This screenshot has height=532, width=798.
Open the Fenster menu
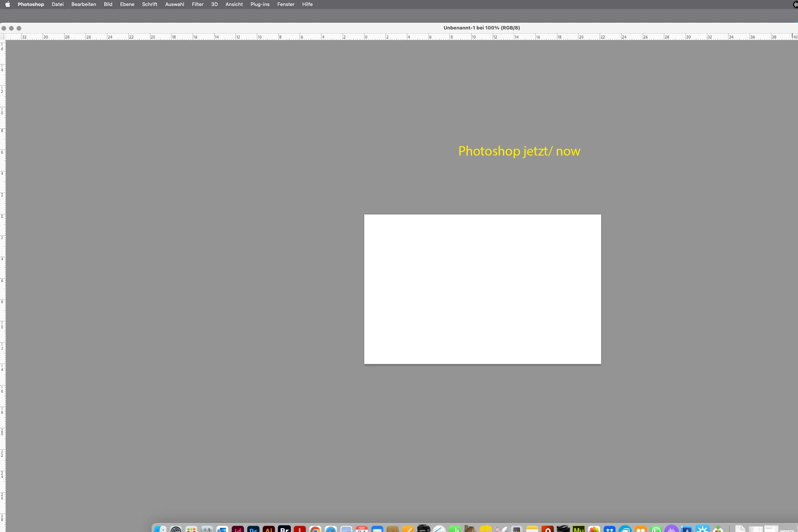[x=286, y=5]
